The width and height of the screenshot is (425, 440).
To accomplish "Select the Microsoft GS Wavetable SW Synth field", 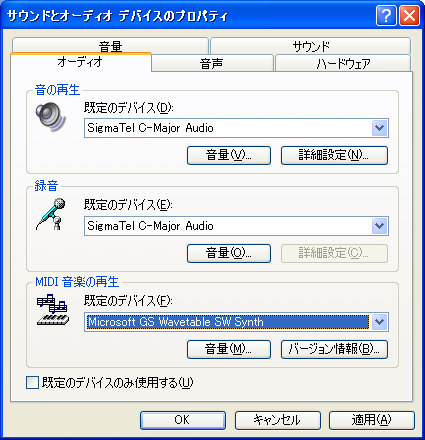I will (228, 322).
